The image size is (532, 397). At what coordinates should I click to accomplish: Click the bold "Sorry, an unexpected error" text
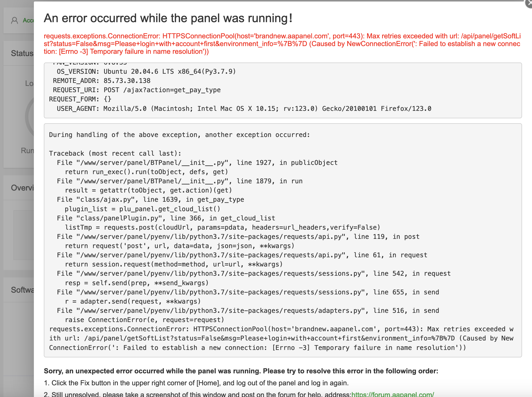pyautogui.click(x=241, y=371)
